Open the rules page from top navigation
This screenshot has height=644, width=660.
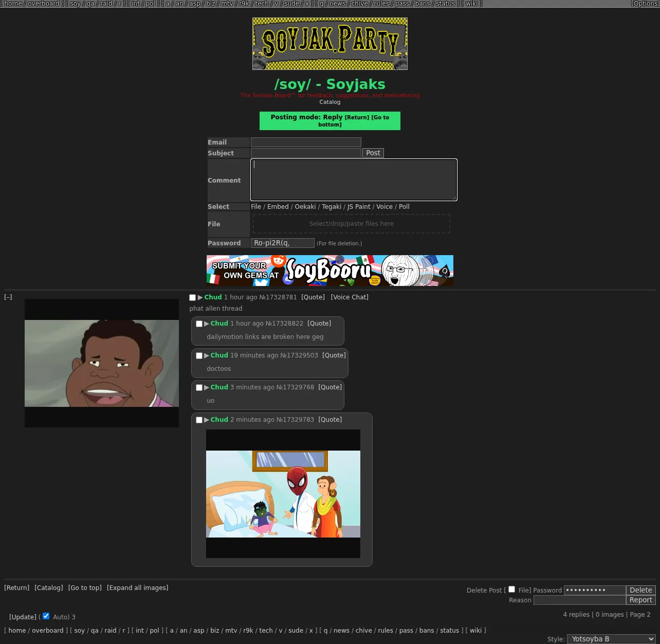(x=381, y=4)
